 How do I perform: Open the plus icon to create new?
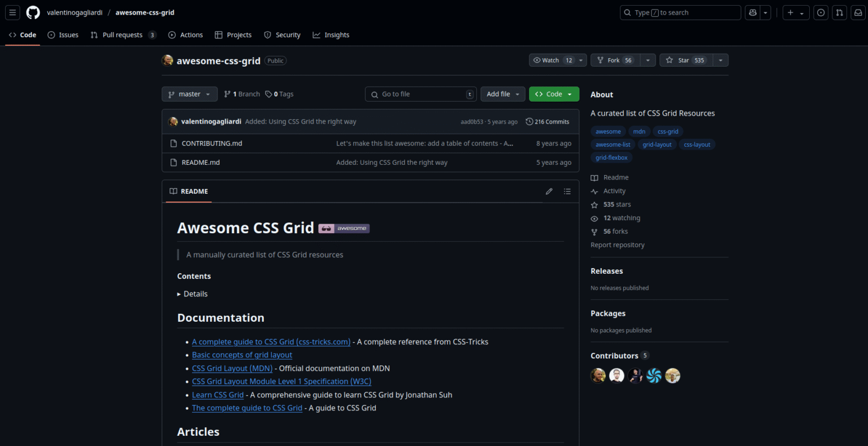pyautogui.click(x=791, y=12)
